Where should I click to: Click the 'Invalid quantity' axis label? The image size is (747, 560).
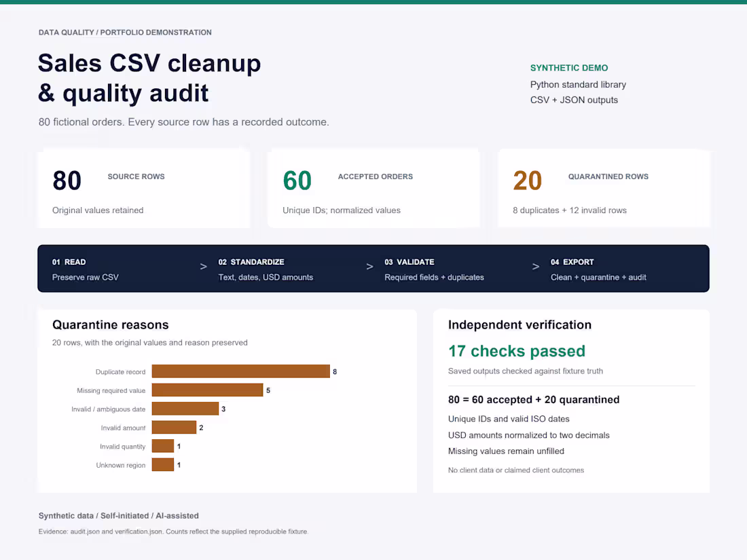tap(122, 447)
